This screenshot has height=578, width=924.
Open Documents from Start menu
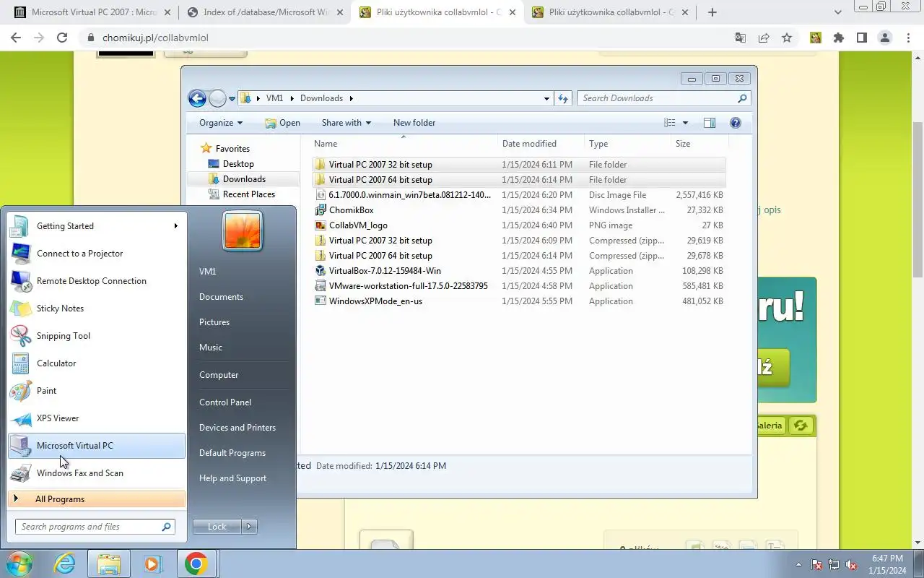coord(221,297)
